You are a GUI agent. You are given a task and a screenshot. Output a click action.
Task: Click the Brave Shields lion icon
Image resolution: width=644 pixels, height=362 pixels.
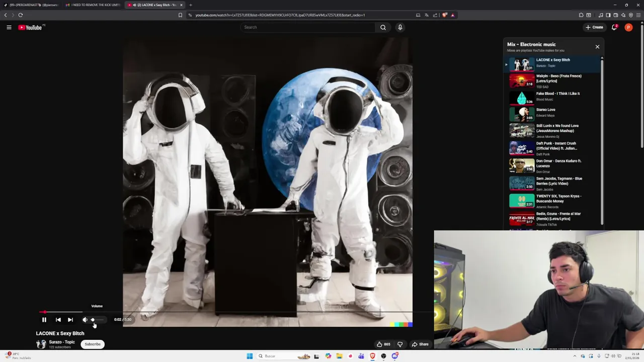click(x=444, y=15)
